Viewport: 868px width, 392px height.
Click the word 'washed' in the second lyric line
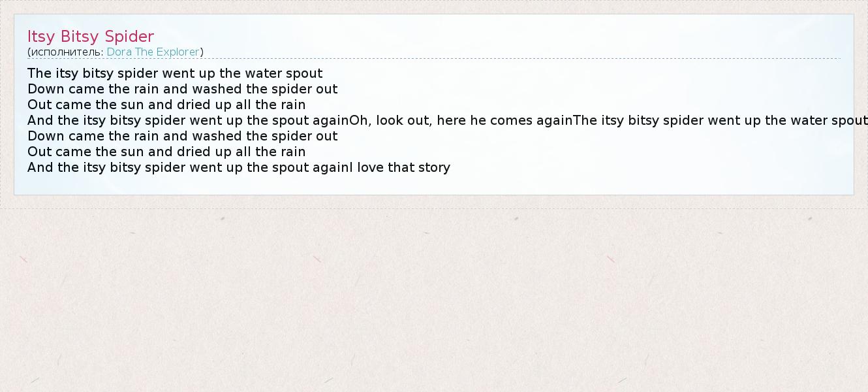point(217,89)
